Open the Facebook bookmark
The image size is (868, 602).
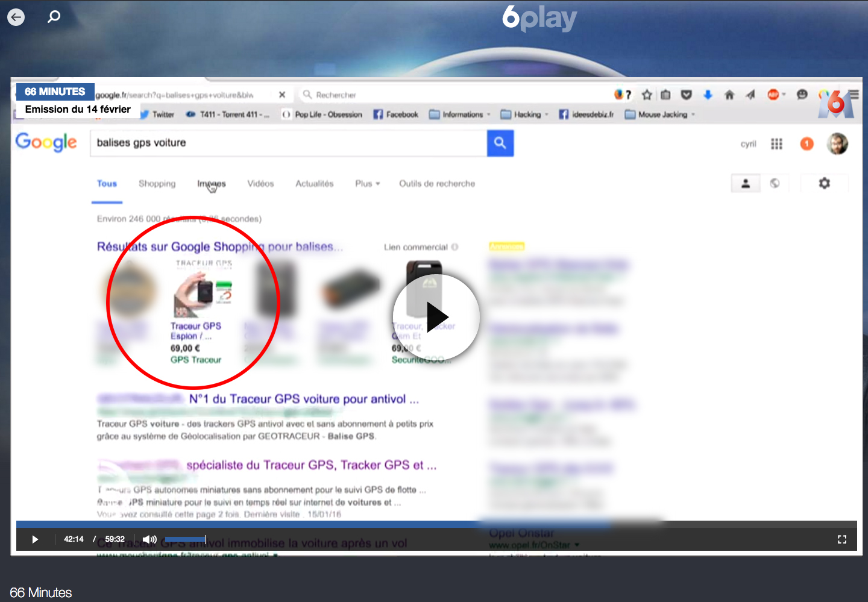[x=395, y=114]
